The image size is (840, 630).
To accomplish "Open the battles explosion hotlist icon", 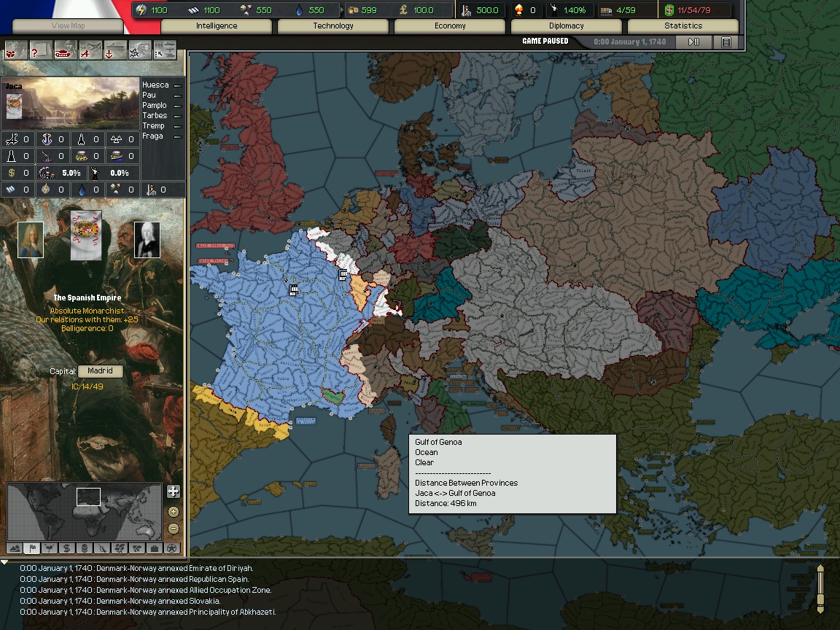I will (x=139, y=50).
